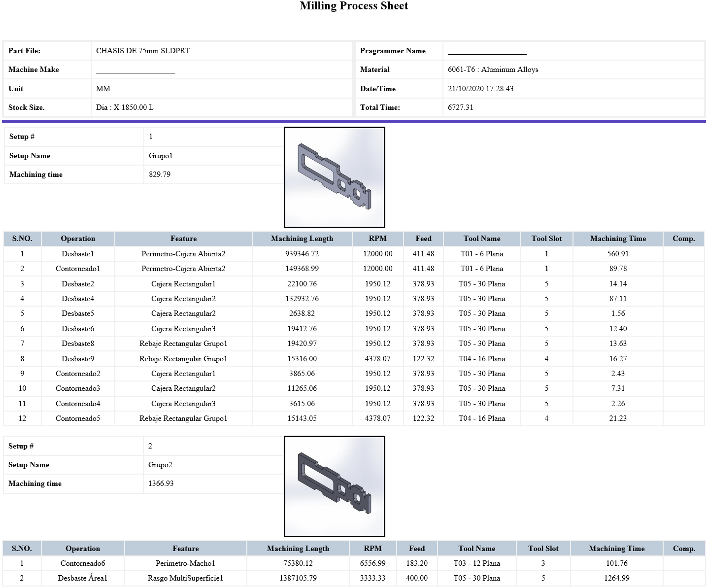Click operation cell 'Desbaste5'
The width and height of the screenshot is (708, 588).
[78, 313]
